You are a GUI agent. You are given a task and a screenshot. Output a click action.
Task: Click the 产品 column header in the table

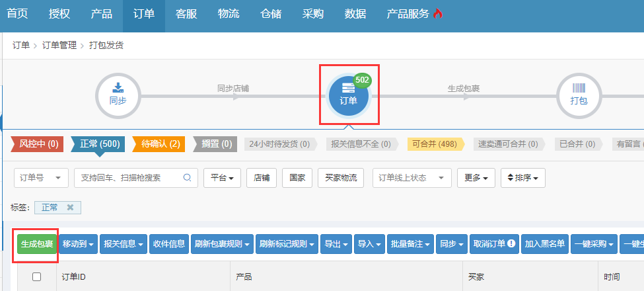(244, 277)
